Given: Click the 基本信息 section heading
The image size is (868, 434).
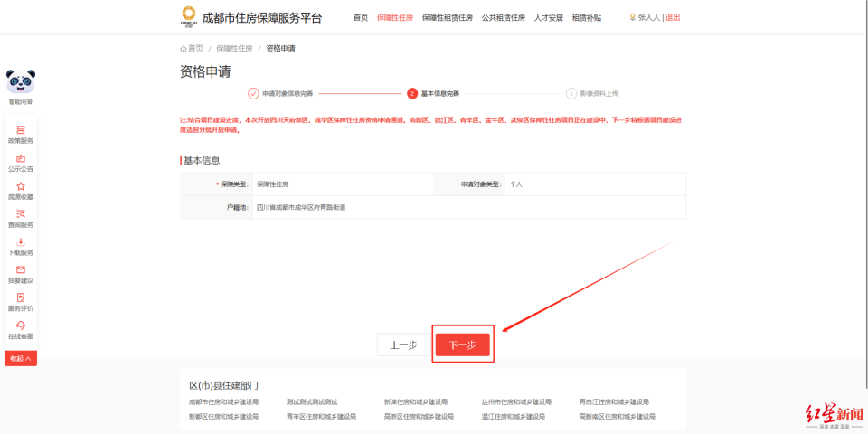Looking at the screenshot, I should tap(202, 161).
